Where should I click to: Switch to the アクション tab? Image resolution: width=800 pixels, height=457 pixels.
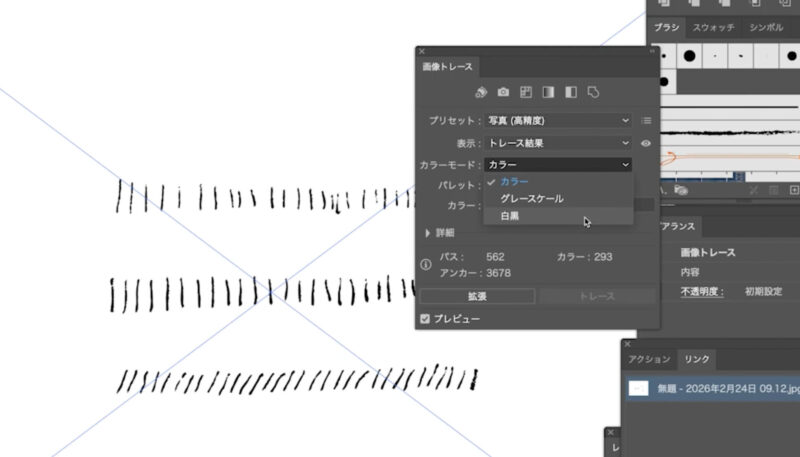coord(648,359)
